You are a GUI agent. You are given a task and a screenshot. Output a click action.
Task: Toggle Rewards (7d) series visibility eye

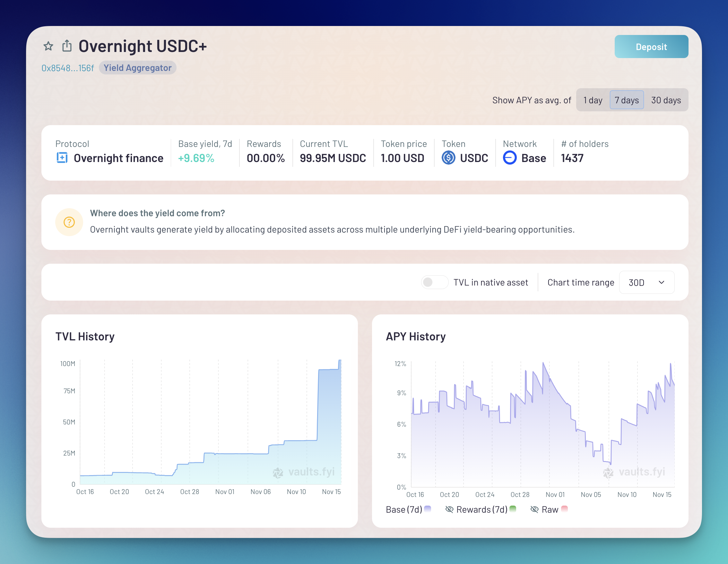[x=449, y=509]
